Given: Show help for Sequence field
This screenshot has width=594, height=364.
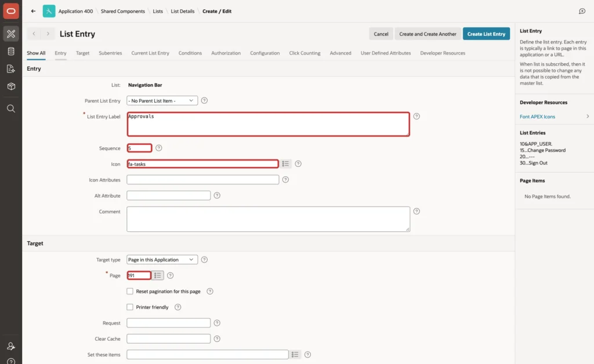Looking at the screenshot, I should (x=159, y=148).
